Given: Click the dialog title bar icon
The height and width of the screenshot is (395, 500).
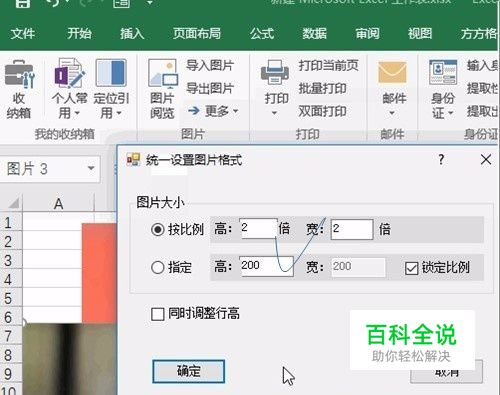Looking at the screenshot, I should point(133,160).
